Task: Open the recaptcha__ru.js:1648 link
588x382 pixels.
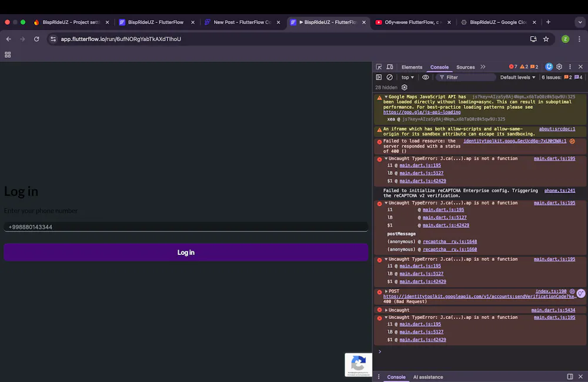Action: point(450,242)
